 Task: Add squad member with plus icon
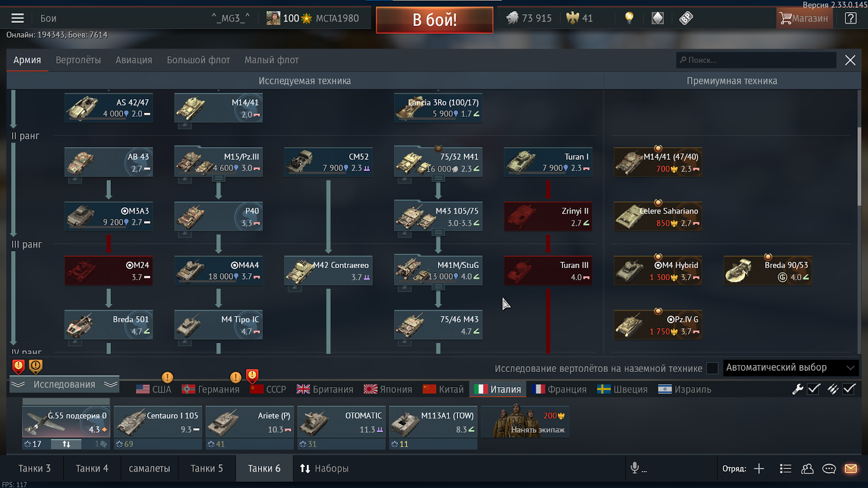click(x=759, y=468)
